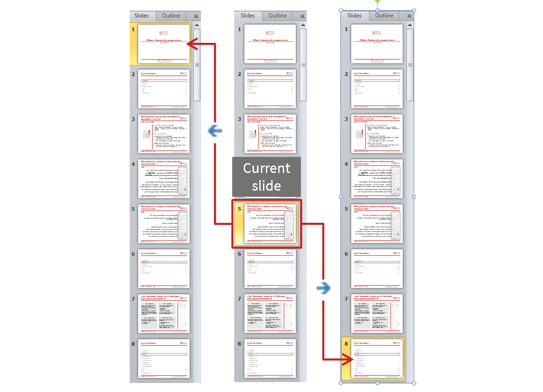Image resolution: width=543 pixels, height=392 pixels.
Task: Select slide 7 thumbnail in left panel
Action: (164, 313)
